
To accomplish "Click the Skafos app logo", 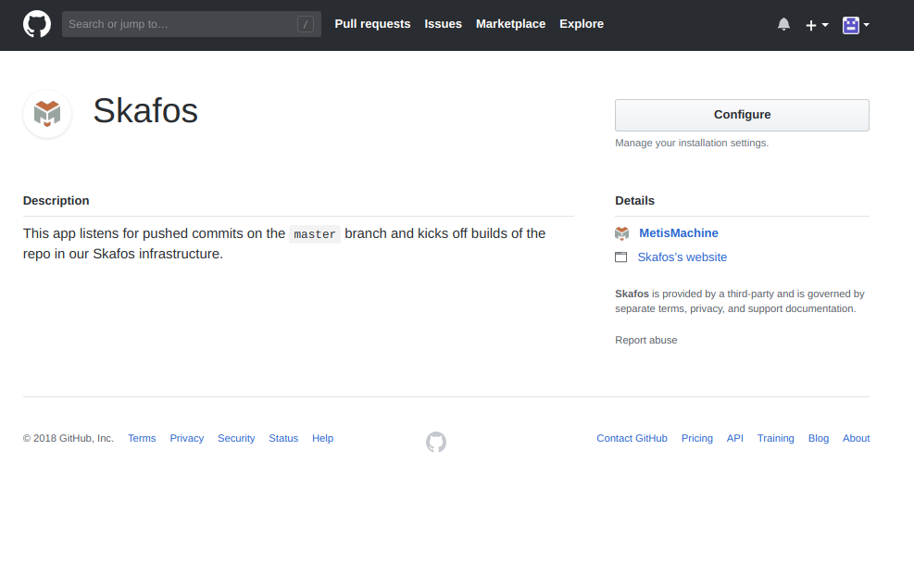I will point(47,114).
